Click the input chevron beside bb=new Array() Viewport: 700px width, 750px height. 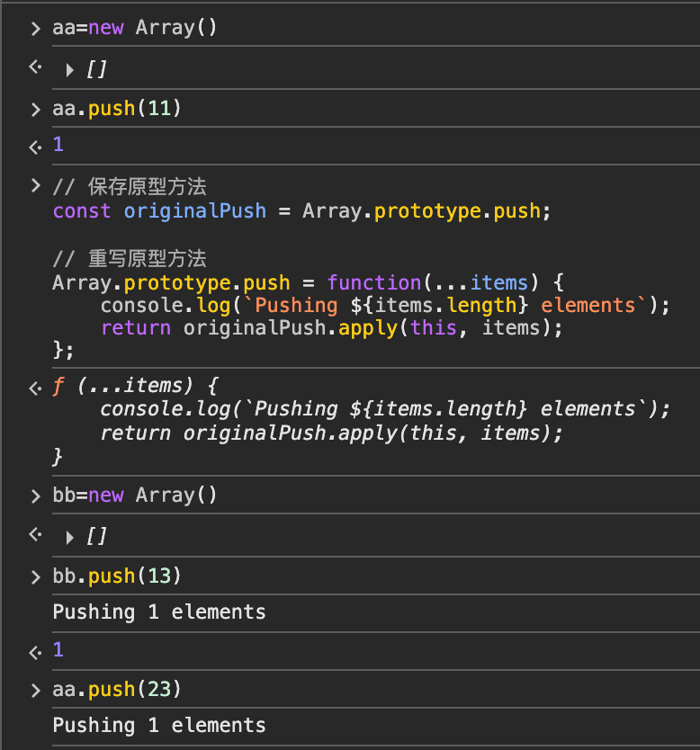[x=35, y=496]
